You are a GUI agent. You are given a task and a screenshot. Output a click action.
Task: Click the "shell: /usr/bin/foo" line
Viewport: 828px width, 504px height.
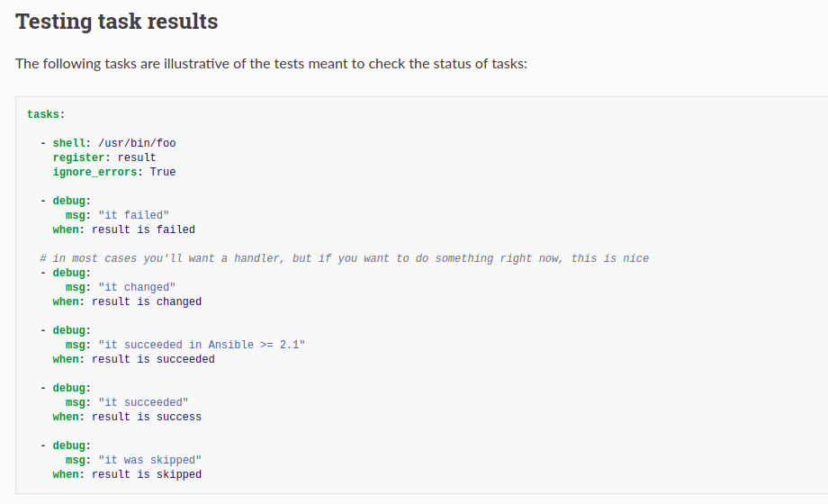114,143
